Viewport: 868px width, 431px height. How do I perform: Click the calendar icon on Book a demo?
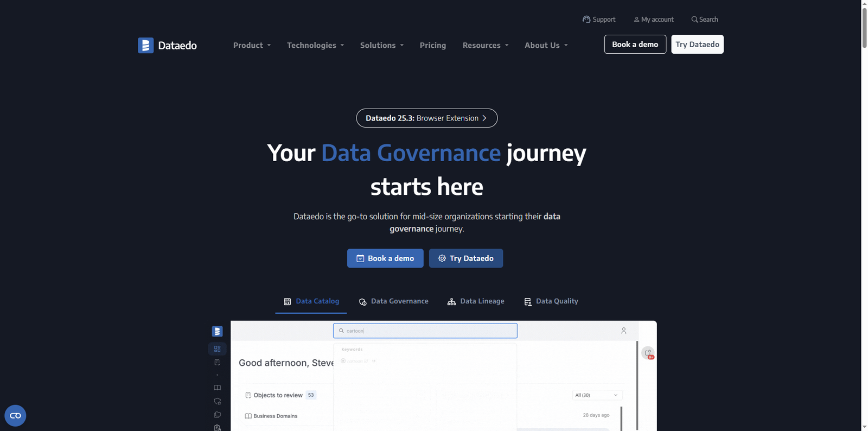pos(360,258)
